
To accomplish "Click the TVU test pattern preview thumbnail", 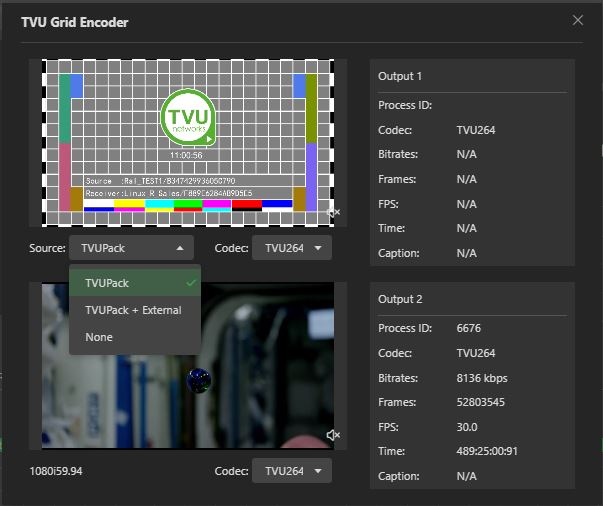I will (188, 143).
